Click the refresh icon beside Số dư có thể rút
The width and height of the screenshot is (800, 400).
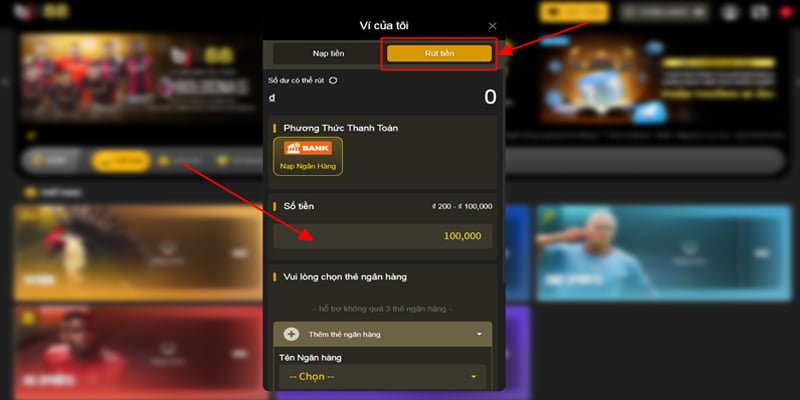pyautogui.click(x=333, y=81)
